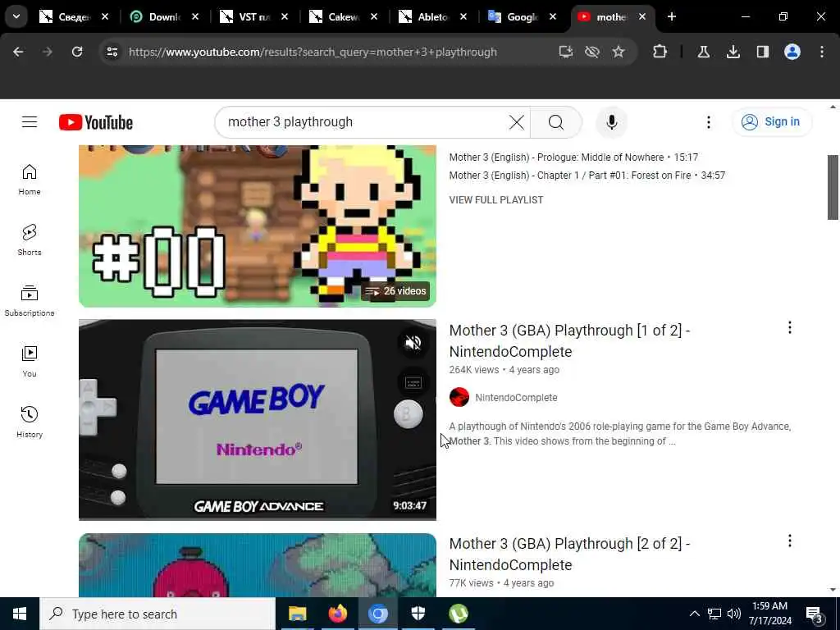Open File Explorer from the taskbar
The width and height of the screenshot is (840, 630).
[x=297, y=614]
